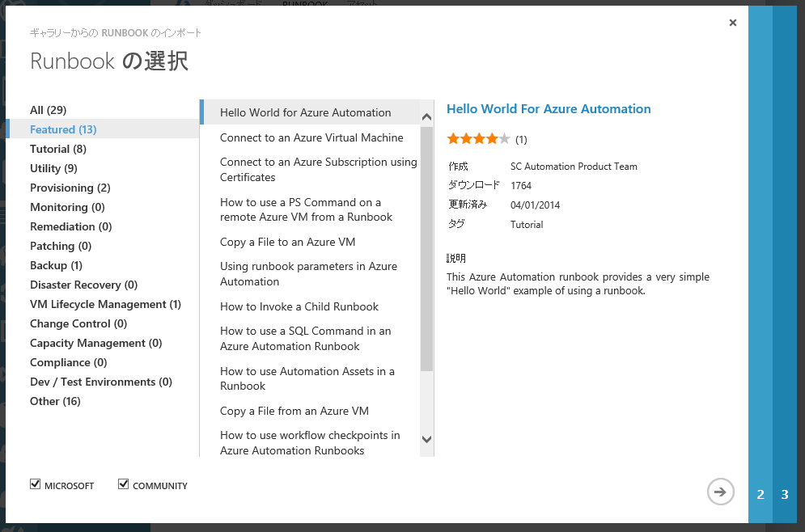
Task: Choose the Other (16) category
Action: [x=55, y=401]
